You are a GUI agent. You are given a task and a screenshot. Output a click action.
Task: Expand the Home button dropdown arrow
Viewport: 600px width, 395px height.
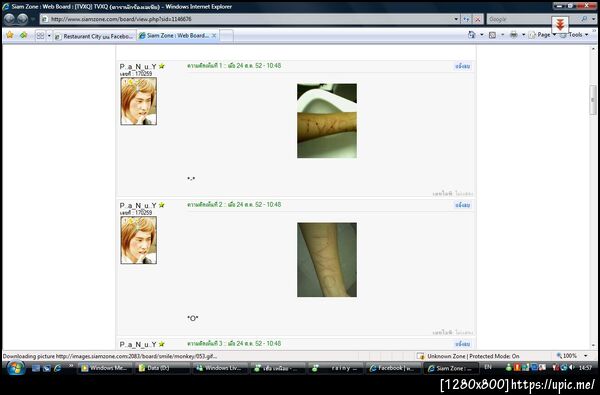click(x=481, y=35)
